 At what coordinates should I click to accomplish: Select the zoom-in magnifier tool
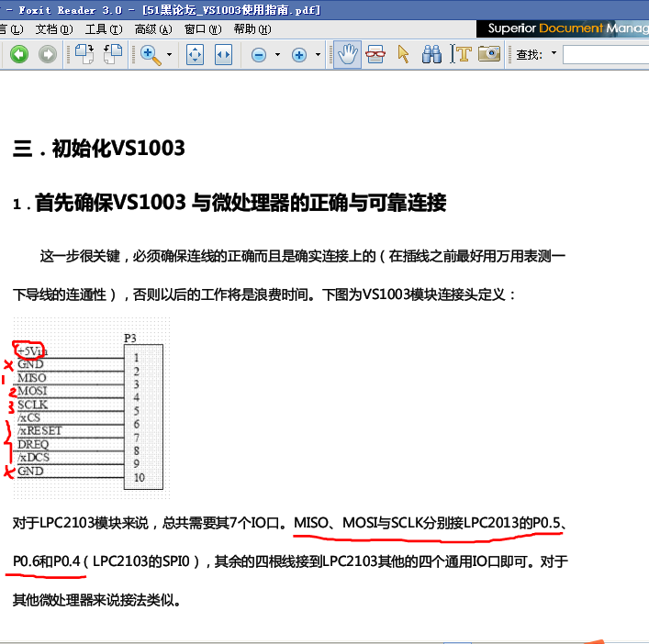tap(151, 55)
